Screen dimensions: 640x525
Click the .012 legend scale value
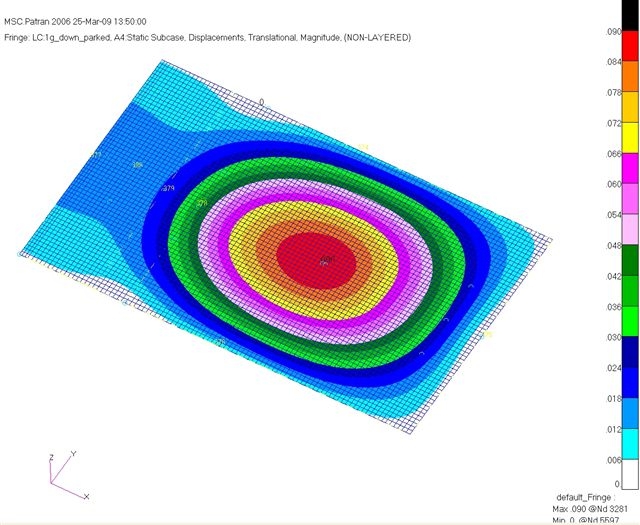click(x=613, y=429)
